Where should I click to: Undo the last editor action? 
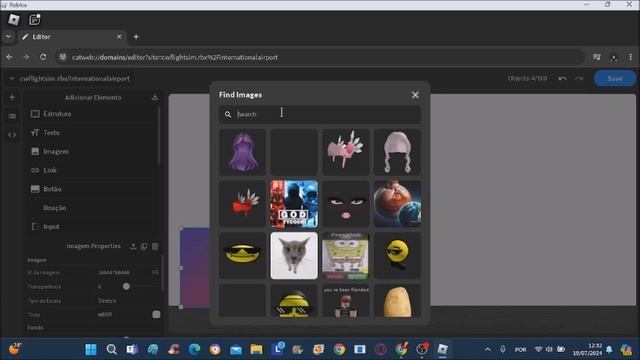562,78
